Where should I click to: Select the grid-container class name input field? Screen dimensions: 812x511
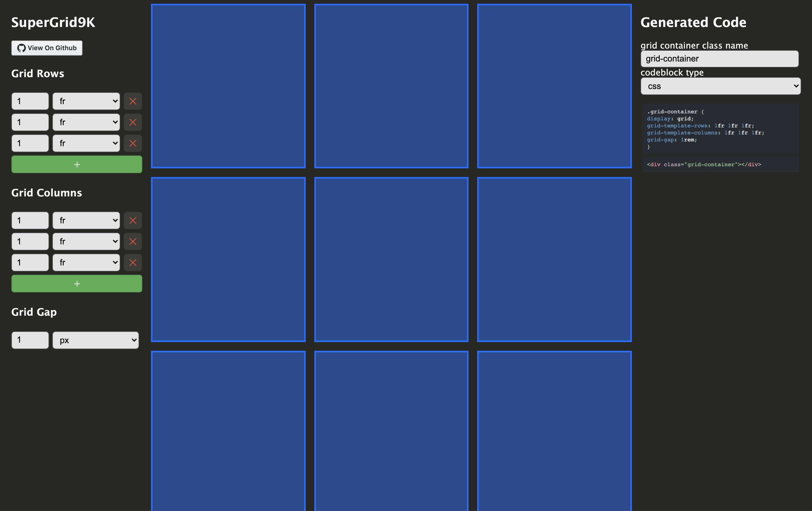tap(720, 58)
